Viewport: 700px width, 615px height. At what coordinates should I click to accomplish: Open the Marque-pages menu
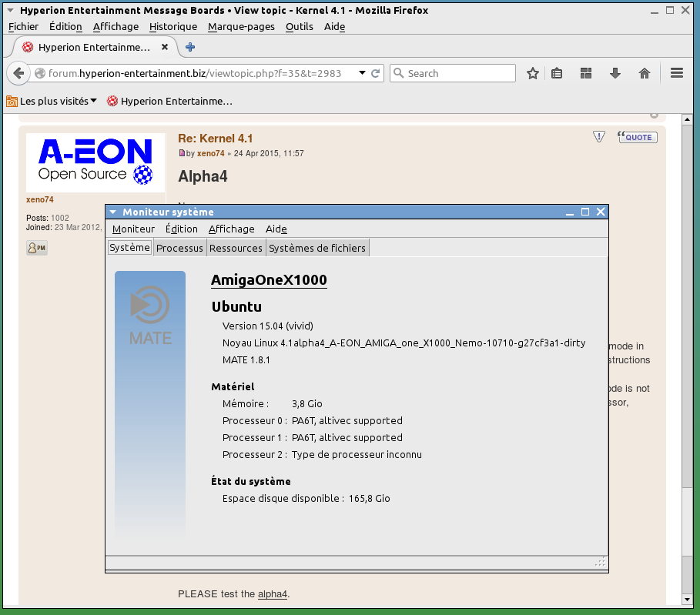241,26
